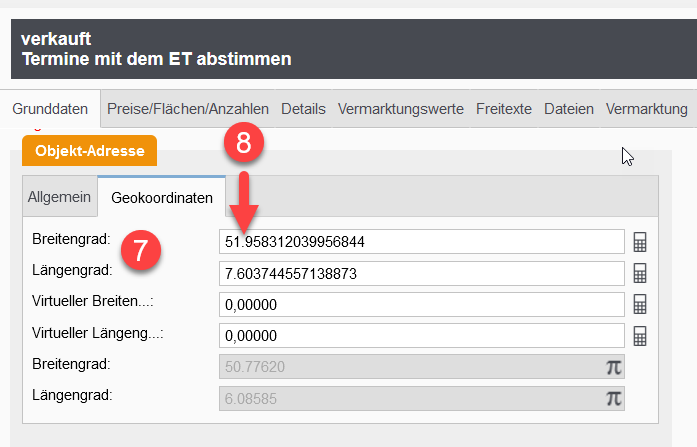
Task: Select the Allgemein sub-tab
Action: pyautogui.click(x=59, y=197)
